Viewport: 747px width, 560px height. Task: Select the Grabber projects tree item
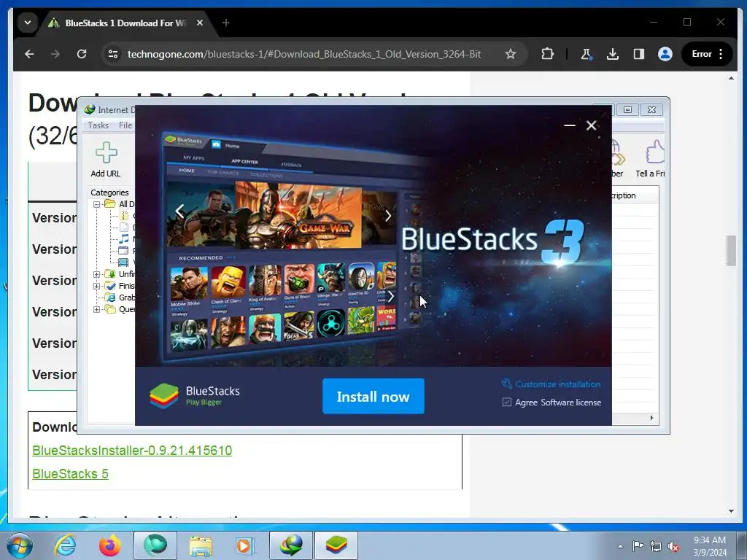pos(120,297)
